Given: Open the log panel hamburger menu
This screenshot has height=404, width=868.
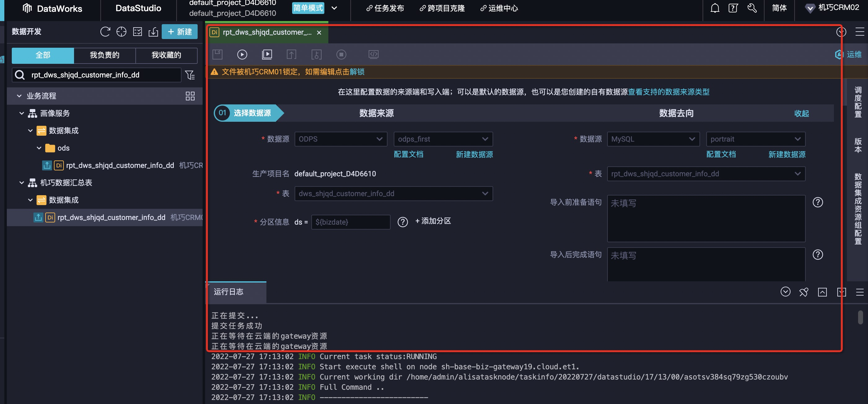Looking at the screenshot, I should pyautogui.click(x=860, y=292).
